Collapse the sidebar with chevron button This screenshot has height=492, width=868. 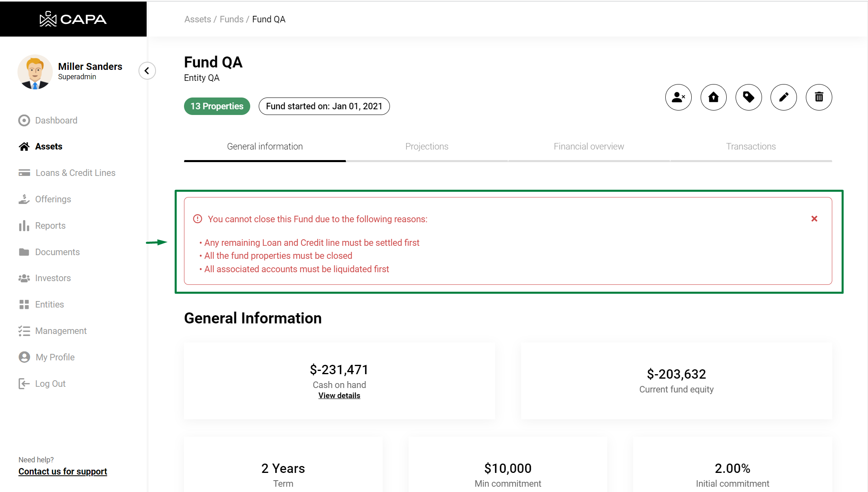coord(147,71)
